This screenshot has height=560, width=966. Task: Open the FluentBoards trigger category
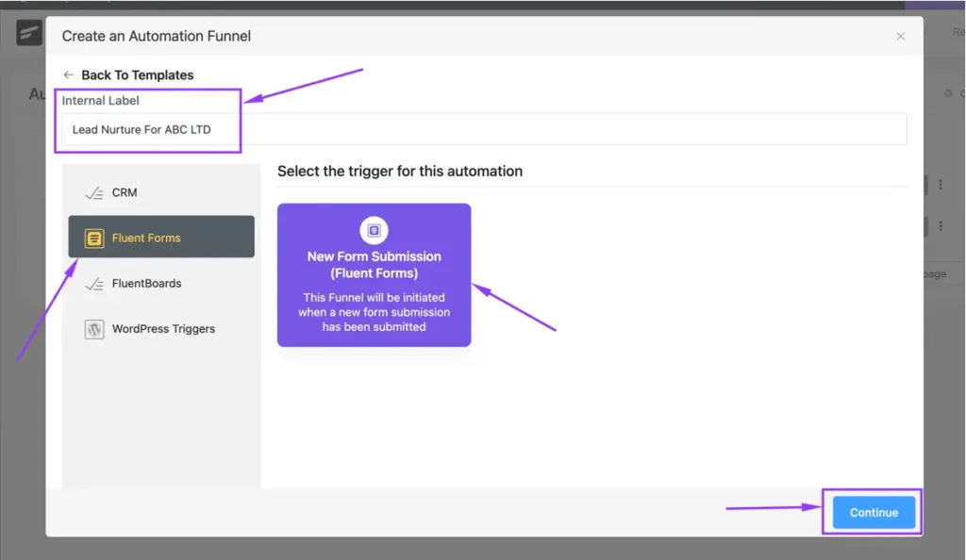pyautogui.click(x=161, y=284)
